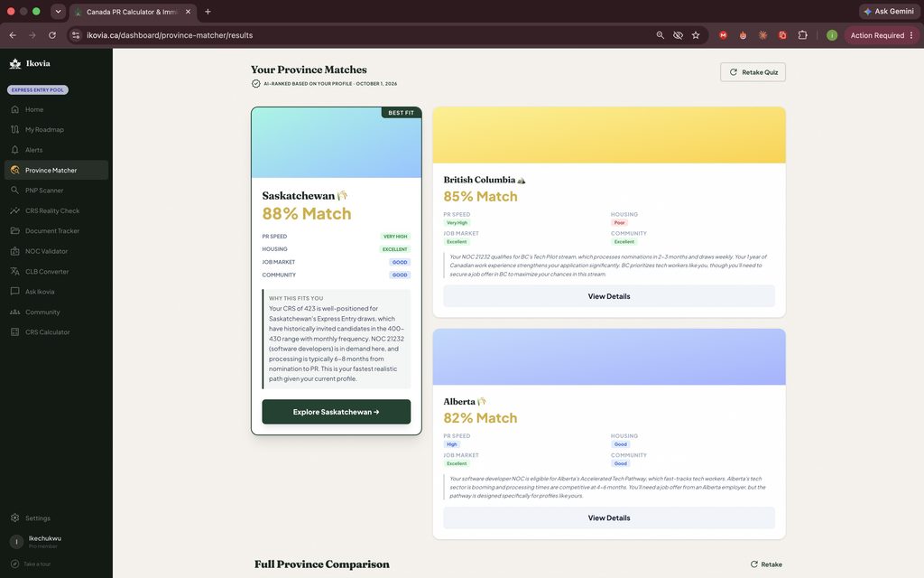
Task: Click the Saskatchewan card gradient banner
Action: point(337,142)
